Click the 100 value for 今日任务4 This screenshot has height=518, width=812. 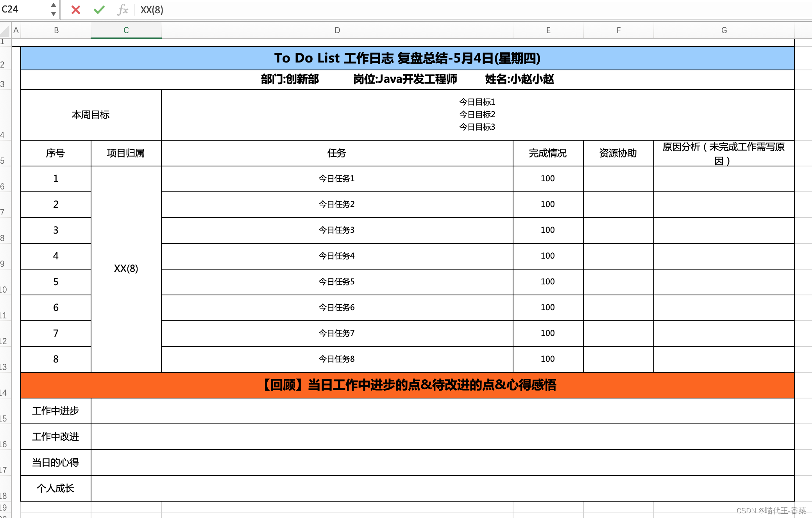pos(548,256)
